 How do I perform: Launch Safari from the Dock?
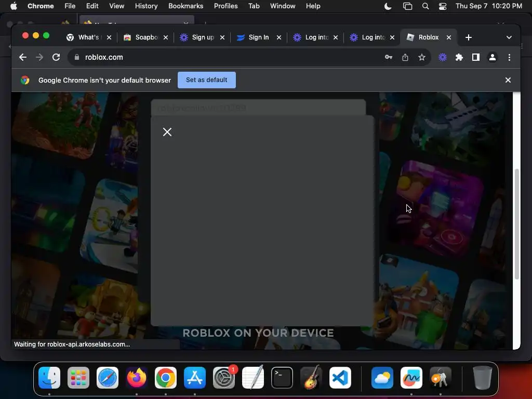click(108, 378)
